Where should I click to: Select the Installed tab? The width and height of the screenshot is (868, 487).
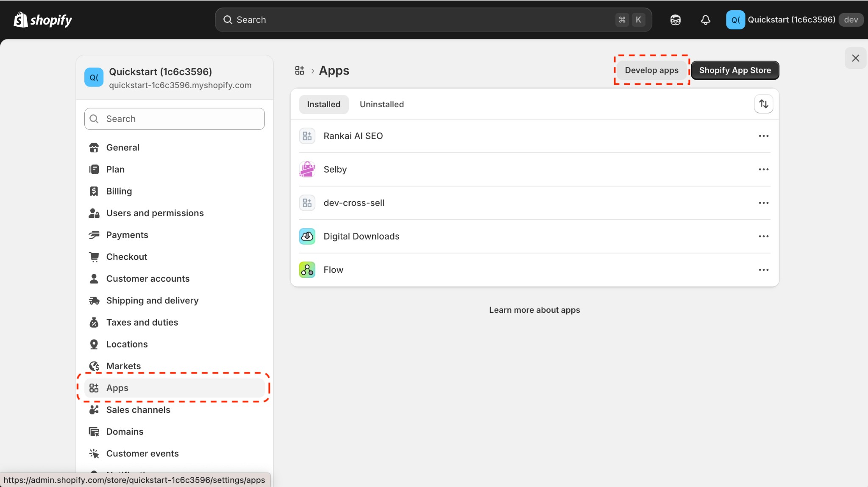click(x=323, y=104)
